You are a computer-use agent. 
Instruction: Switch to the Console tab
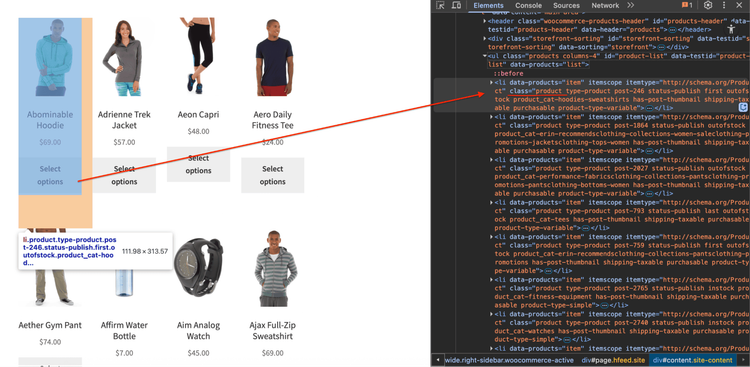coord(529,5)
